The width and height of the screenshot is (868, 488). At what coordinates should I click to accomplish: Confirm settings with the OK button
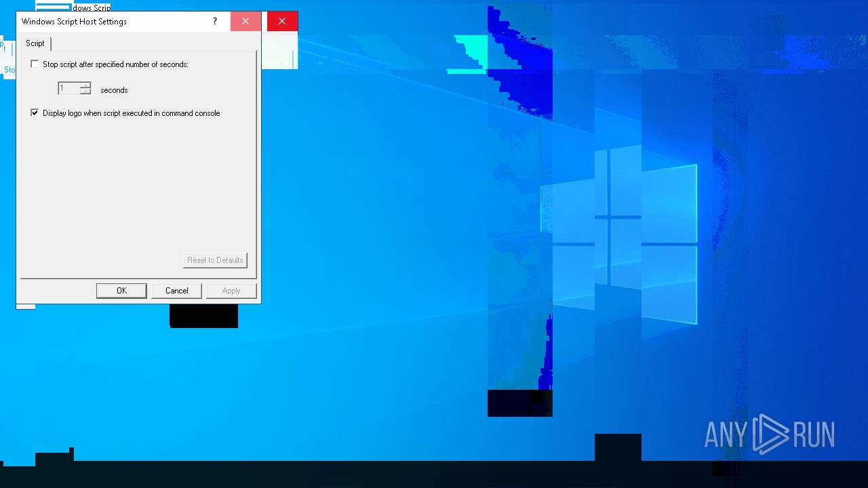click(x=121, y=291)
